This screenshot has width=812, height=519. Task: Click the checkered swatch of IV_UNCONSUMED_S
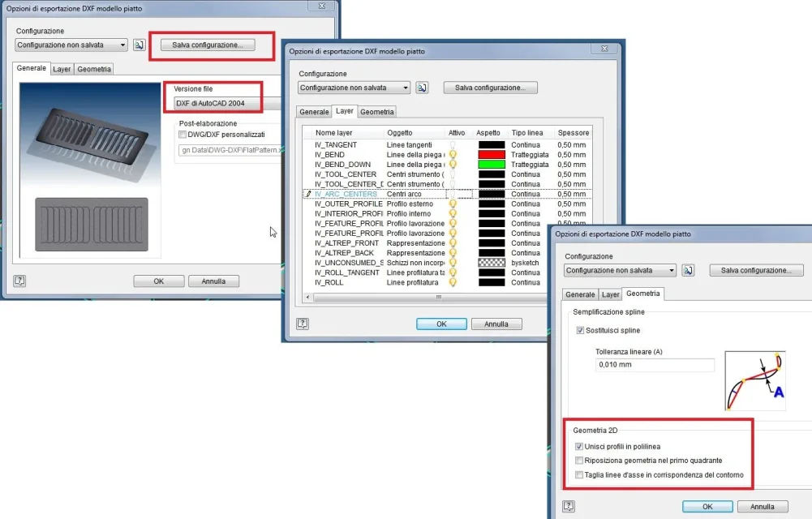point(492,263)
